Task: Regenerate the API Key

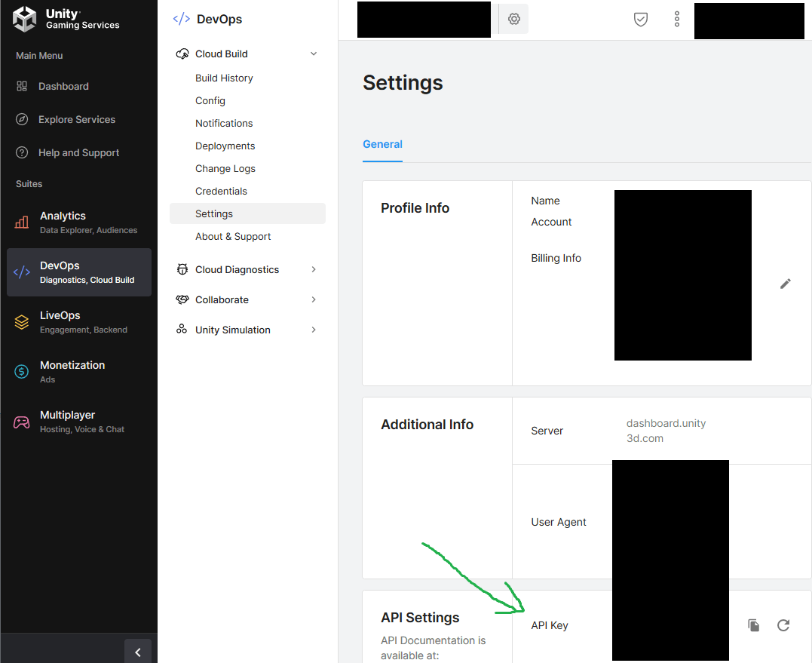Action: (x=783, y=625)
